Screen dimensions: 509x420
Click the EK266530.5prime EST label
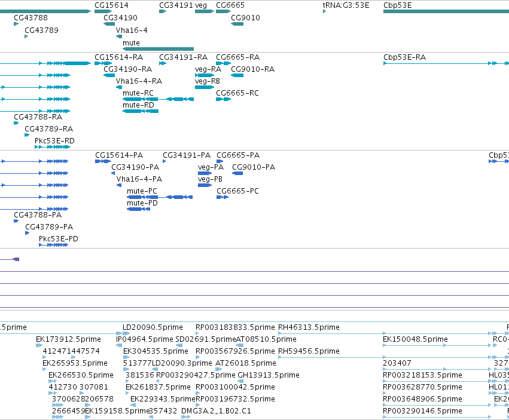click(x=81, y=375)
